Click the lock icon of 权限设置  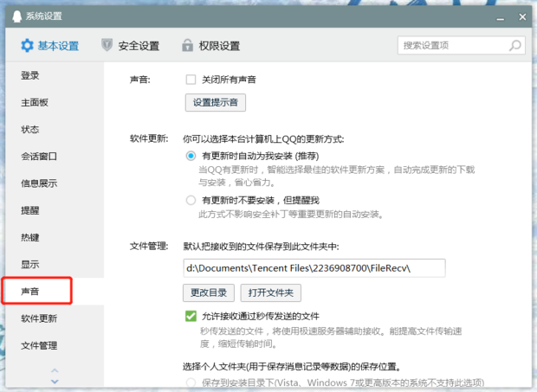pos(187,45)
